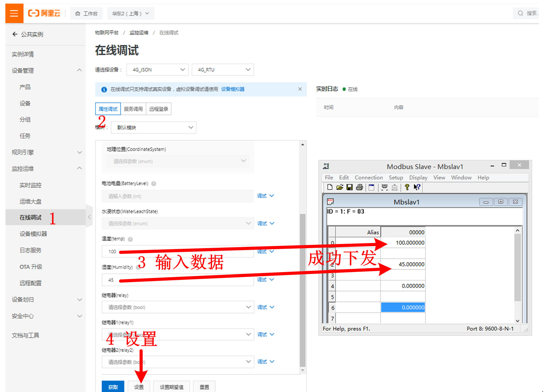Image resolution: width=548 pixels, height=392 pixels.
Task: Open the 4G_JSON product dropdown
Action: [157, 70]
